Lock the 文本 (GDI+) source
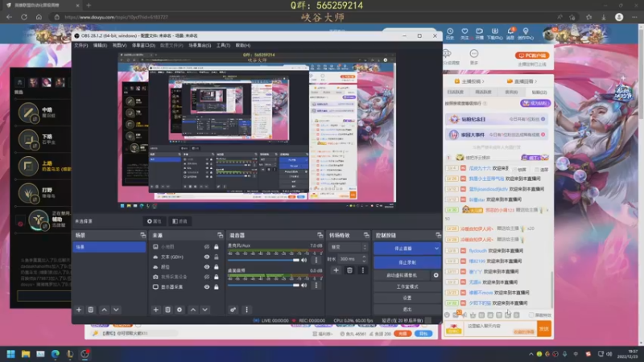The height and width of the screenshot is (362, 644). pos(217,257)
